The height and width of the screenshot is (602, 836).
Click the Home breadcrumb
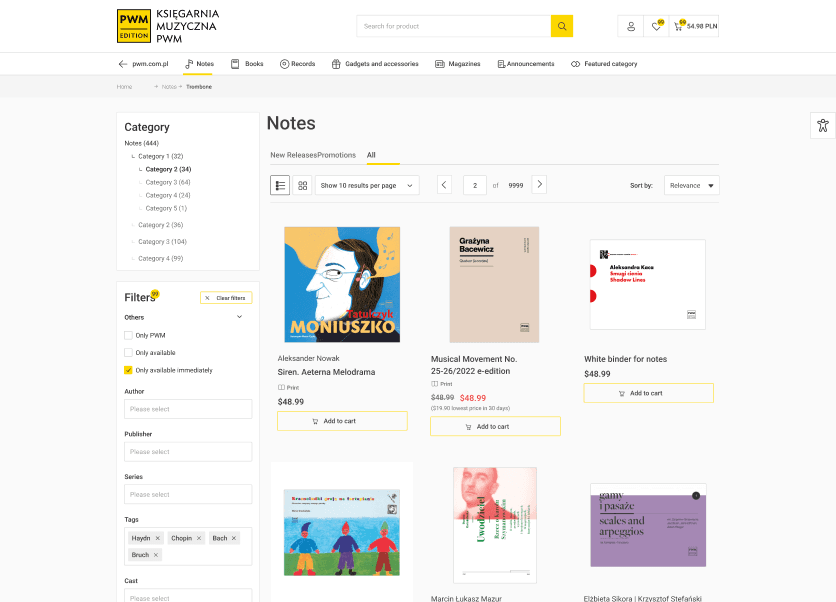pyautogui.click(x=124, y=87)
